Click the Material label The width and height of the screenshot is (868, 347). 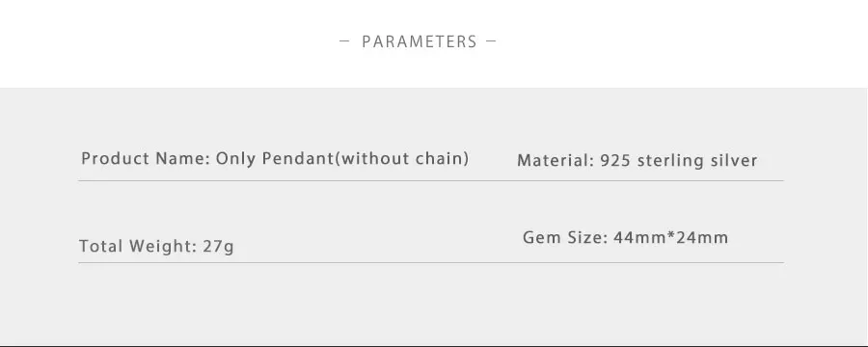(x=556, y=161)
